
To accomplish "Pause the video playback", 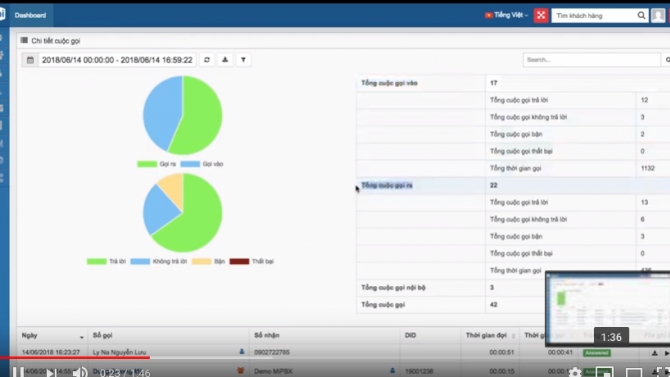I will [x=18, y=372].
